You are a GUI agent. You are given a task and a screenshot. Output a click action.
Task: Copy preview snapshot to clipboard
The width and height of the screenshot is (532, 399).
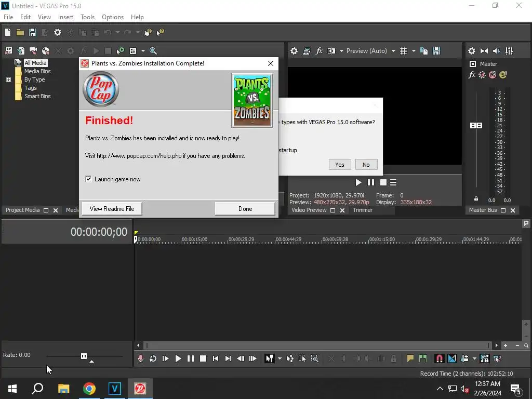click(424, 51)
